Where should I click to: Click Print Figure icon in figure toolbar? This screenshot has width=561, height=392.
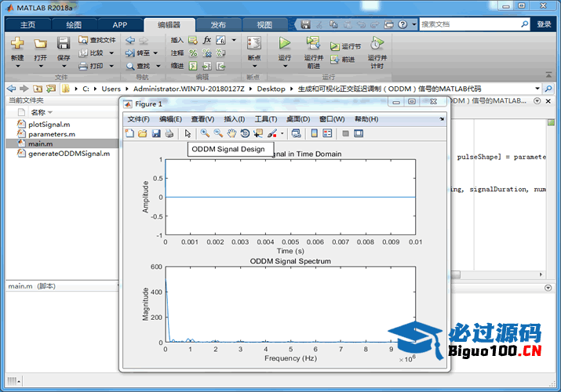click(x=169, y=133)
